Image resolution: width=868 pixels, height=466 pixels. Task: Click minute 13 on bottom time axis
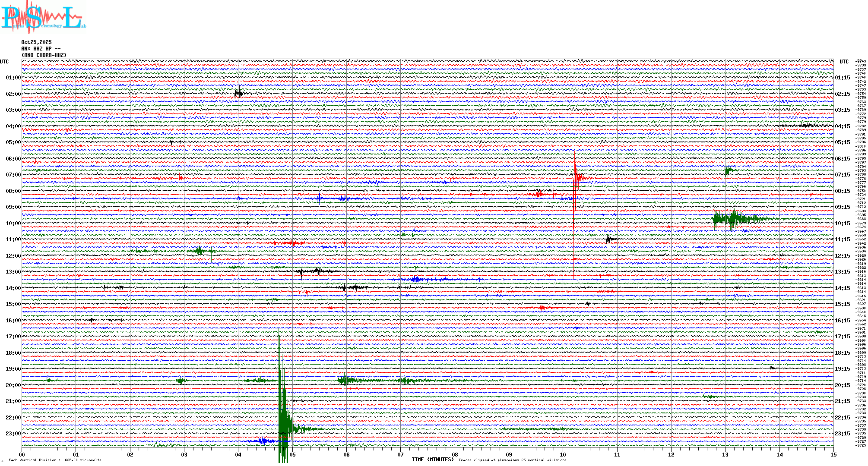(x=725, y=455)
